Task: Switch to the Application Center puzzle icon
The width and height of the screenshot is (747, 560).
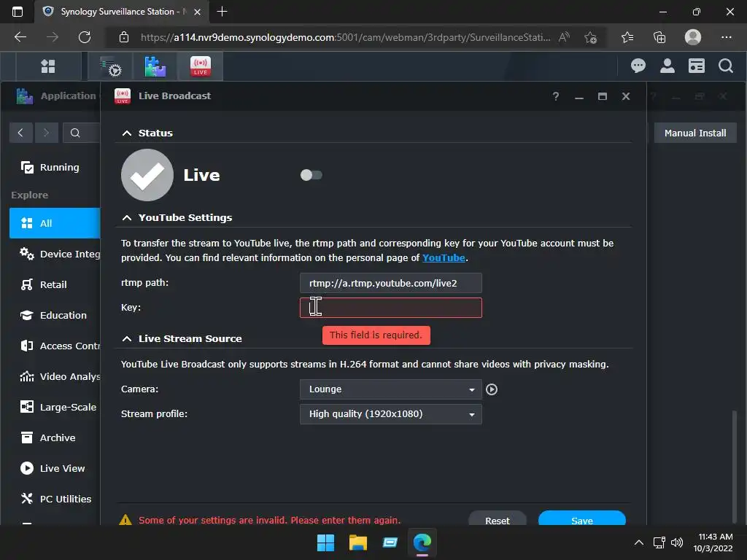Action: point(155,66)
